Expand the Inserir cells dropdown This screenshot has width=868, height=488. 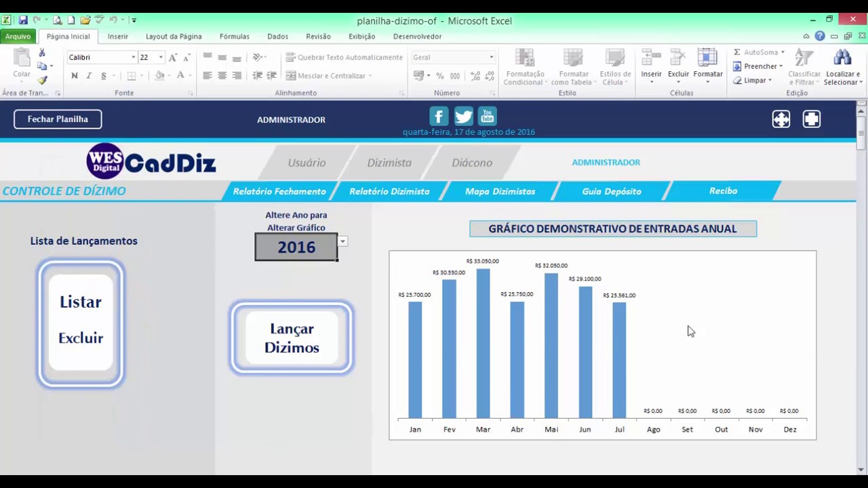[x=652, y=82]
